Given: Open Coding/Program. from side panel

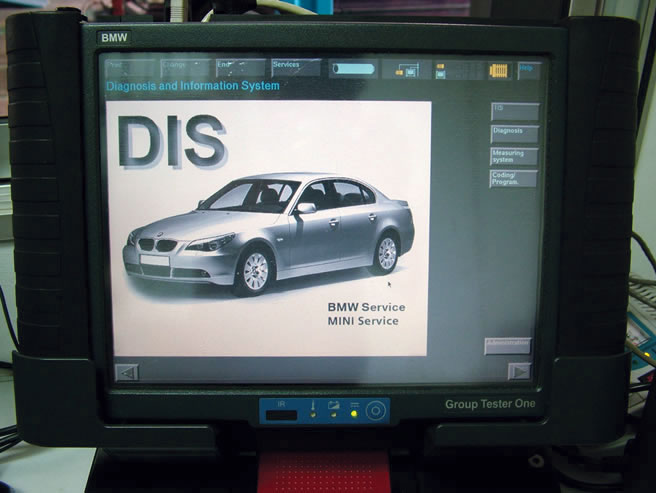Looking at the screenshot, I should (514, 179).
